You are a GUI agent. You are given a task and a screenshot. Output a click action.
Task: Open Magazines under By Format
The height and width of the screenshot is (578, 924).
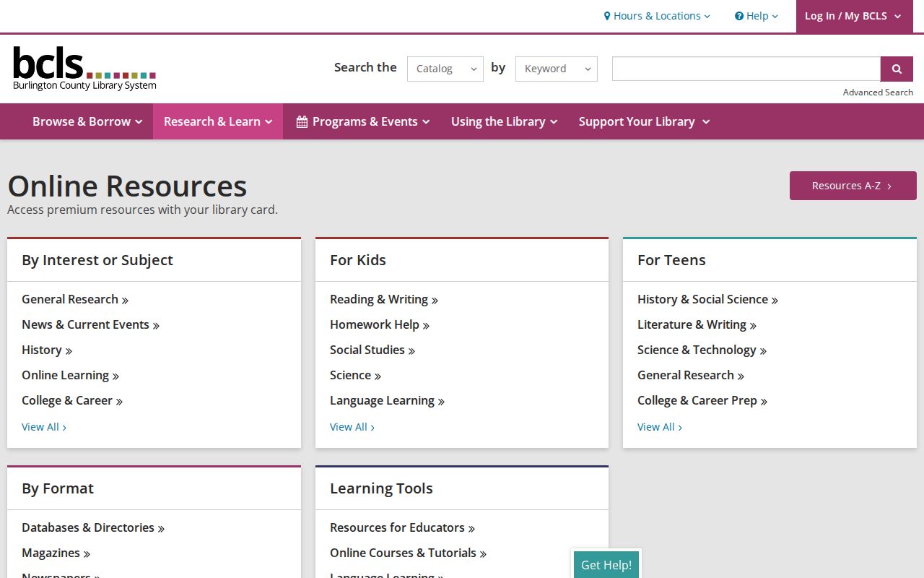[x=56, y=553]
